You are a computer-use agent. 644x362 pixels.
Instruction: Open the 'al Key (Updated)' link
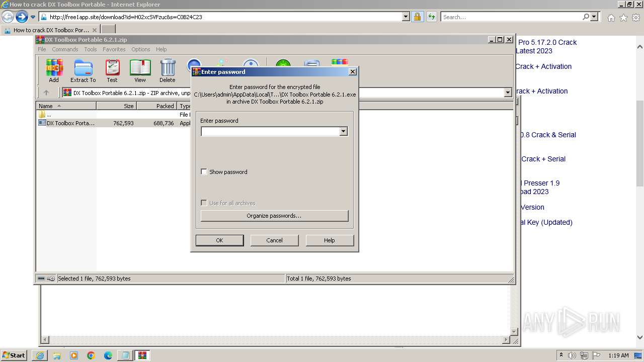click(x=546, y=222)
